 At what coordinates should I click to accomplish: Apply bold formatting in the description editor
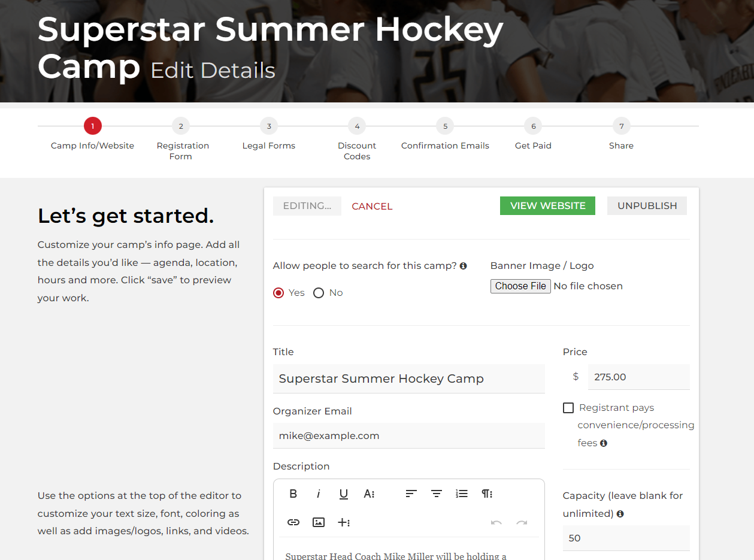point(293,494)
